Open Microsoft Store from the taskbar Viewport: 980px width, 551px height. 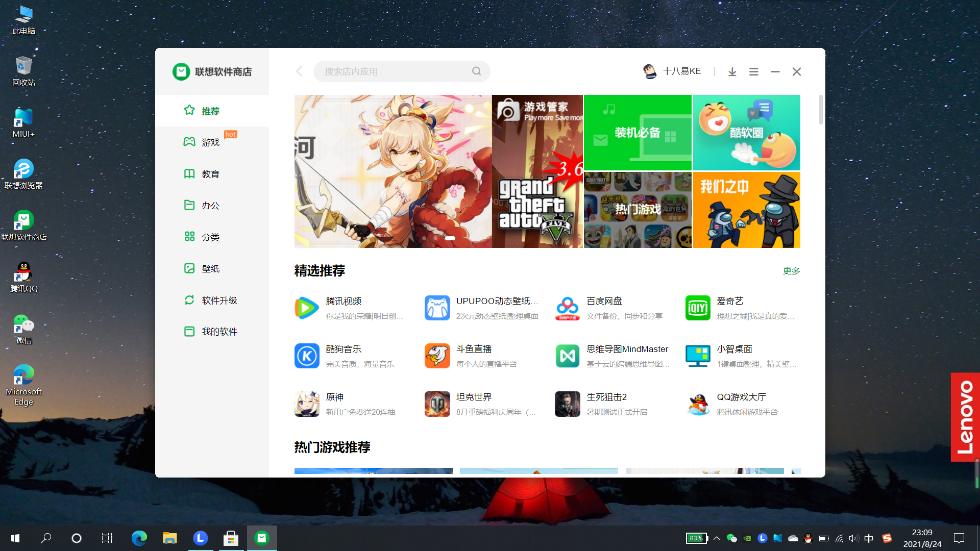coord(231,538)
